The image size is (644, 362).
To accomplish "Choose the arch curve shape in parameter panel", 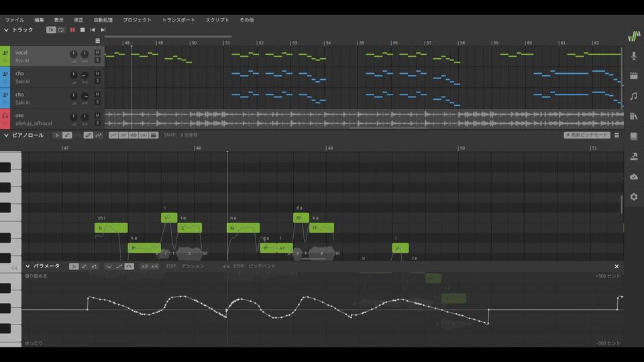I will (129, 266).
